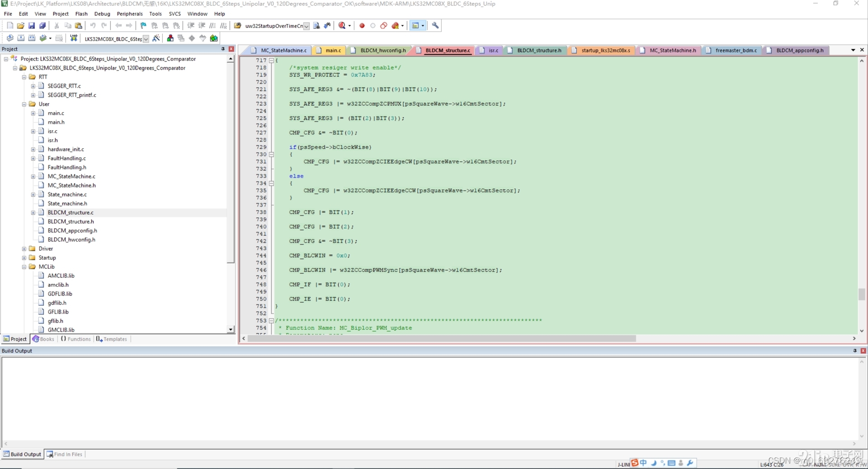Disable all breakpoints icon

click(x=384, y=26)
